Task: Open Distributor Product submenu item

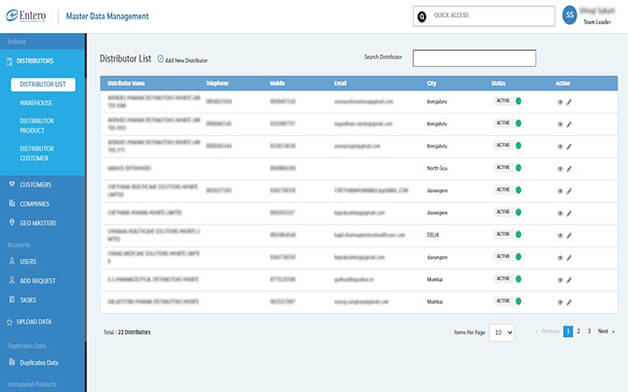Action: tap(37, 126)
